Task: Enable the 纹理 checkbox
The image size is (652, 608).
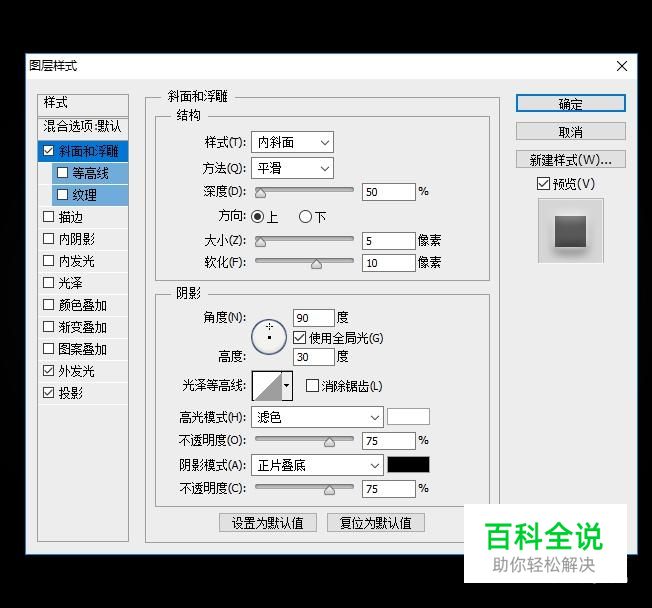Action: [62, 195]
